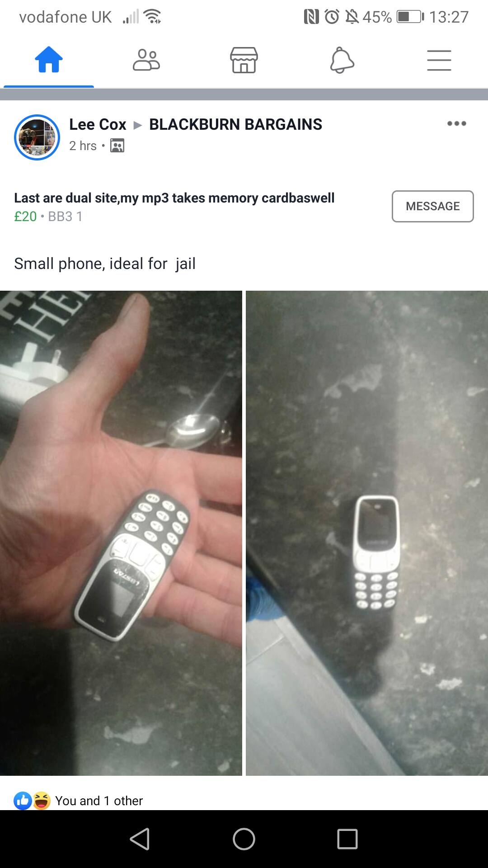Open the hamburger menu icon

(x=439, y=60)
